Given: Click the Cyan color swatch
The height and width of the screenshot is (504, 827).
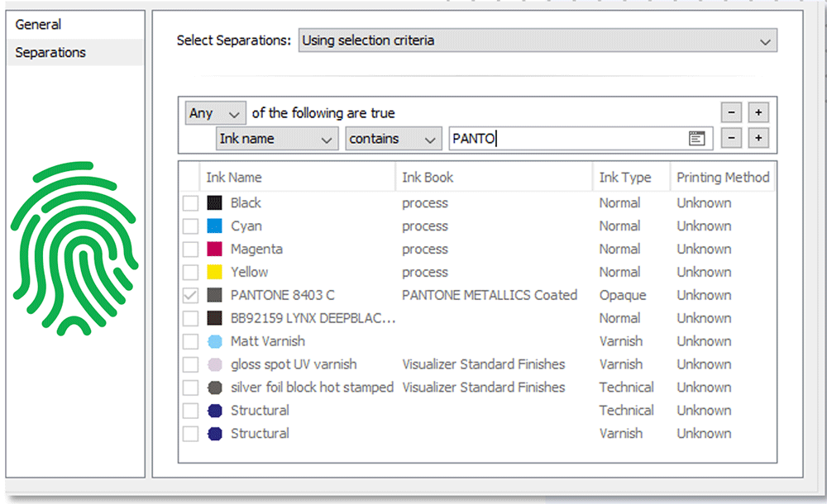Looking at the screenshot, I should tap(215, 226).
